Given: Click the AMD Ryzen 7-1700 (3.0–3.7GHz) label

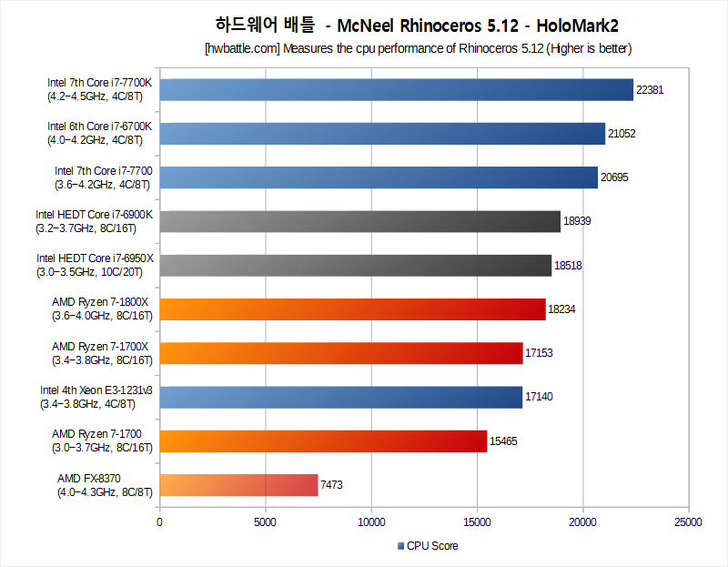Looking at the screenshot, I should point(102,440).
